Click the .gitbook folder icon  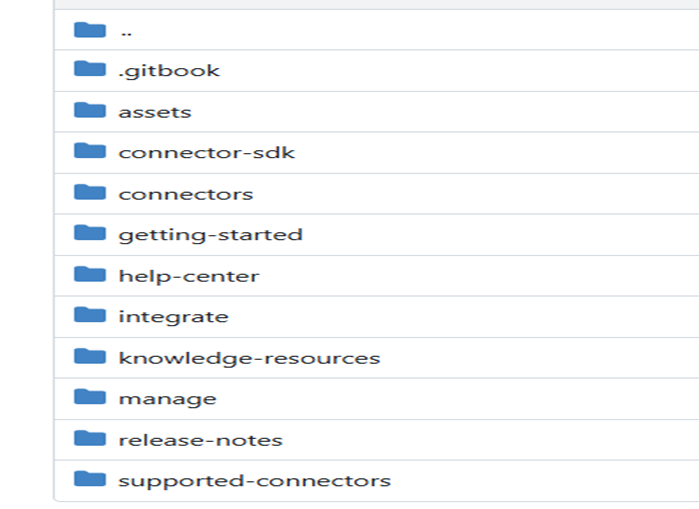point(90,70)
